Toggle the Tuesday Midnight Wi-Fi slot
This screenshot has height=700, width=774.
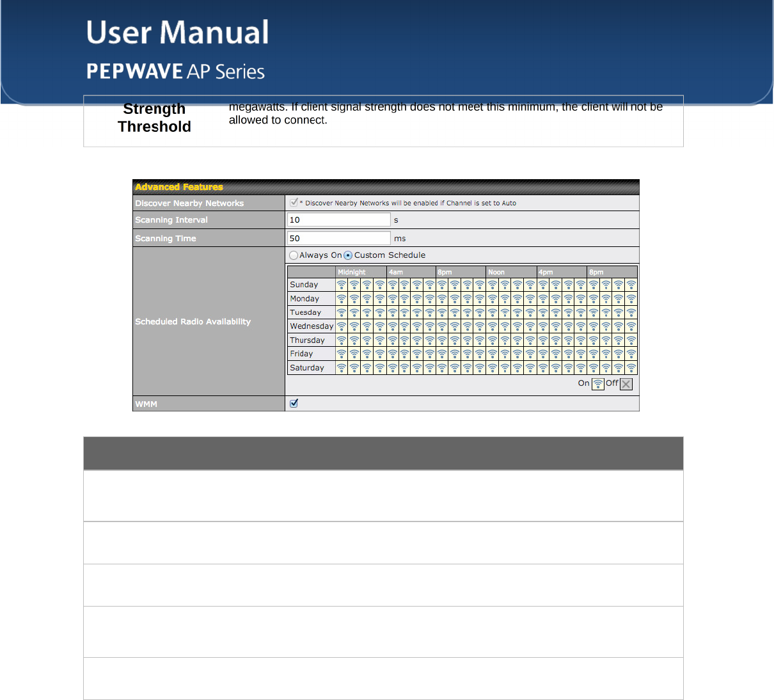click(342, 313)
